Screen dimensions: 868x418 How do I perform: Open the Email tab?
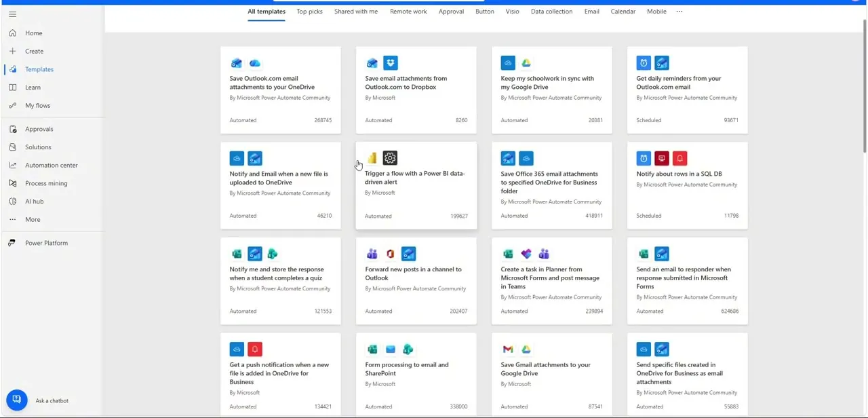point(592,12)
